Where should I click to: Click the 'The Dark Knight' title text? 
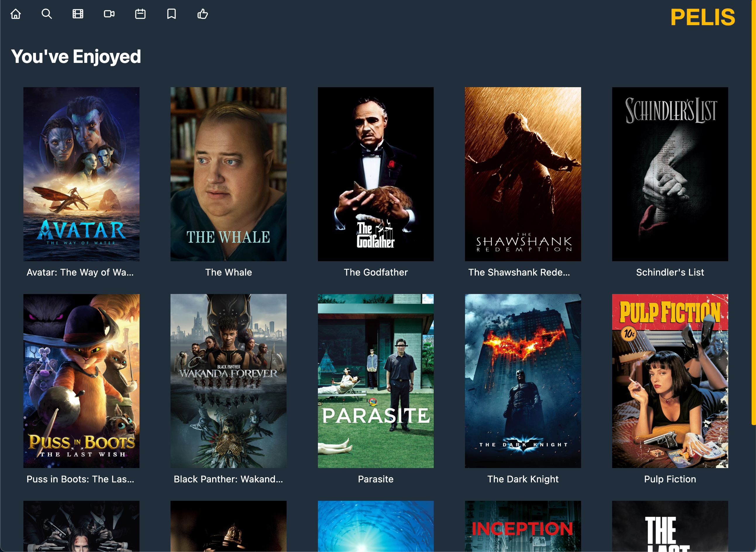[523, 479]
